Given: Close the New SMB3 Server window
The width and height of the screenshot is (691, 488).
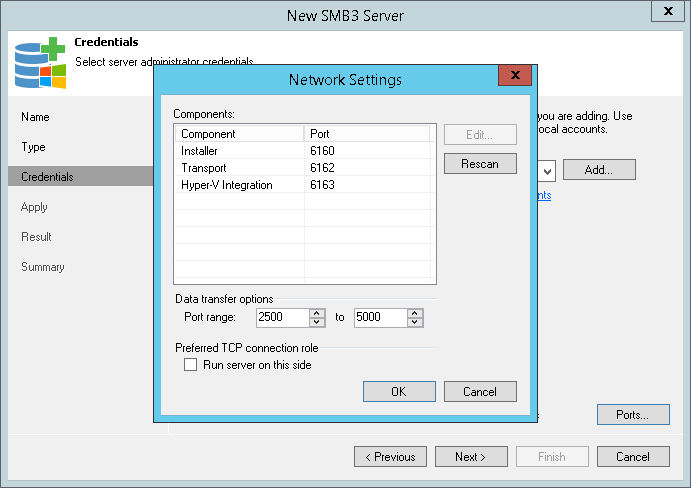Looking at the screenshot, I should 667,12.
